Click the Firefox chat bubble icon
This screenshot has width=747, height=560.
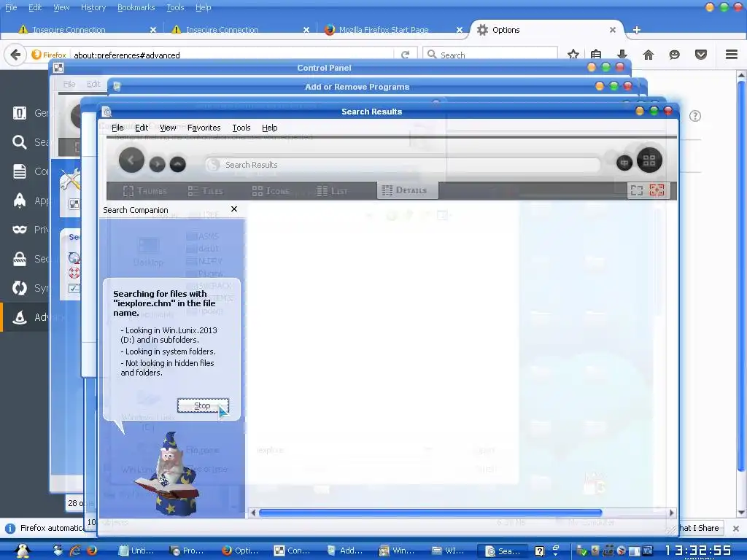pos(675,55)
